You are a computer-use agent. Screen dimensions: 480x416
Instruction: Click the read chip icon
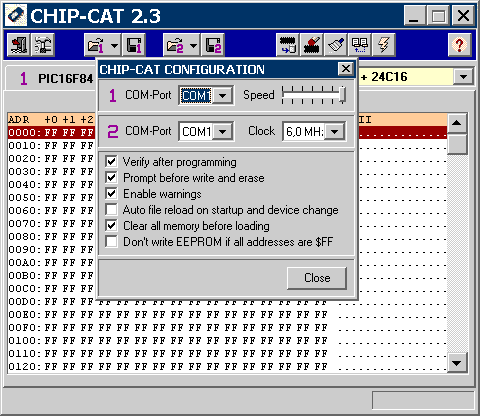288,45
